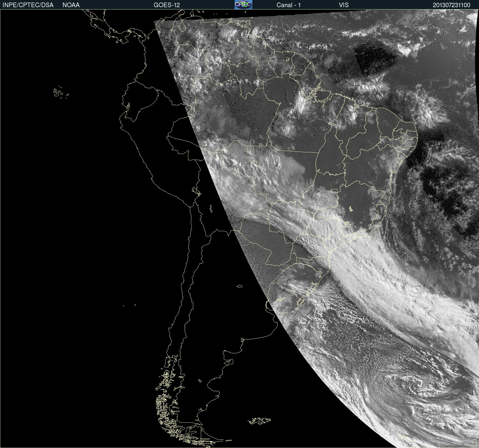The width and height of the screenshot is (479, 448).
Task: Click the CPTEC logo icon
Action: point(243,5)
